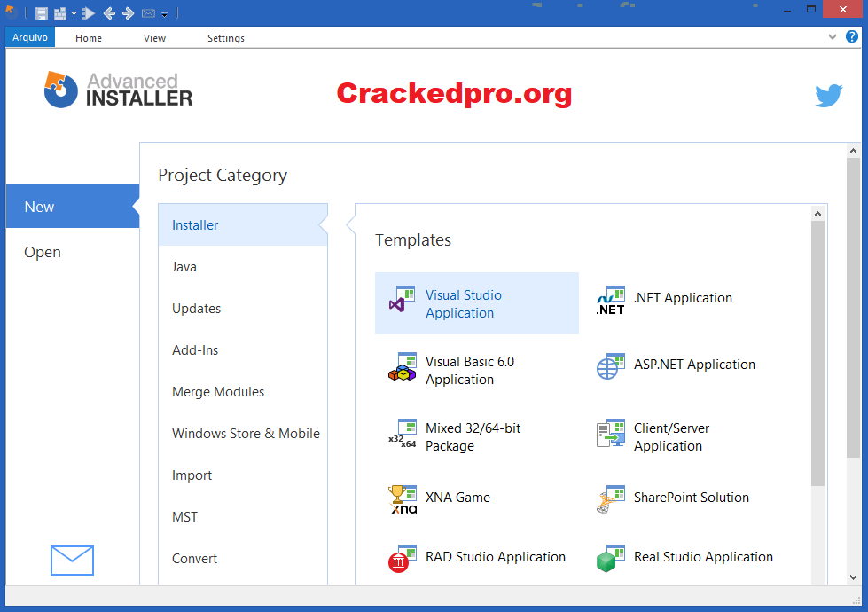Select the Add-Ins project category
The width and height of the screenshot is (868, 612).
point(242,350)
